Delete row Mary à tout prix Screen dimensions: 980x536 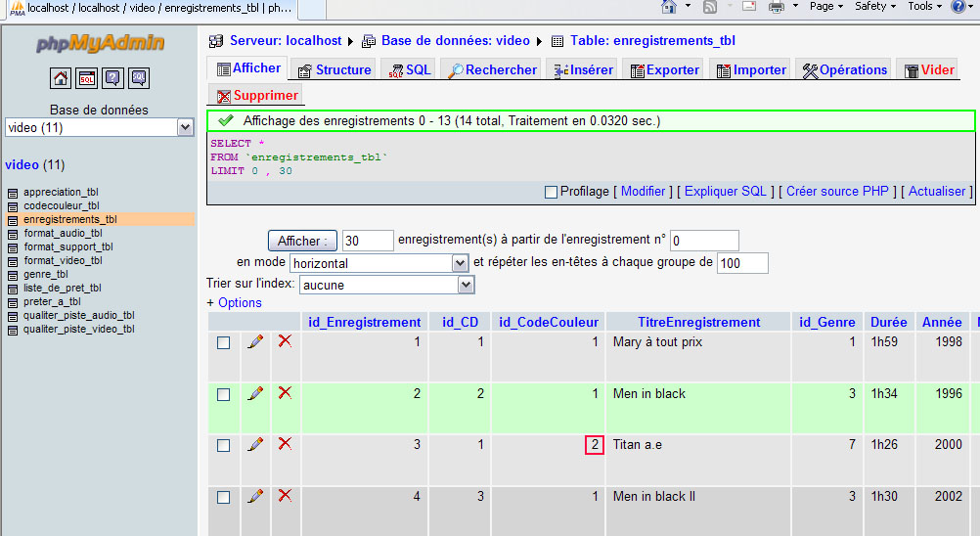tap(285, 341)
